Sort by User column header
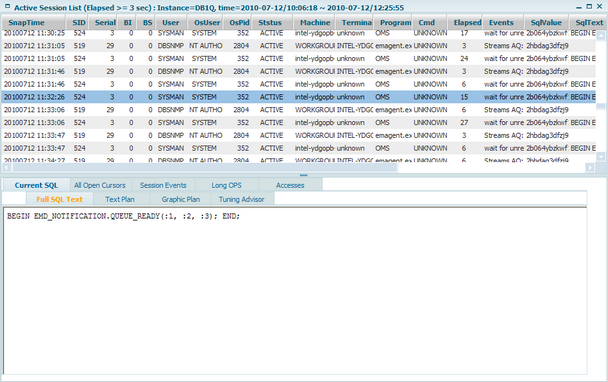 [171, 22]
